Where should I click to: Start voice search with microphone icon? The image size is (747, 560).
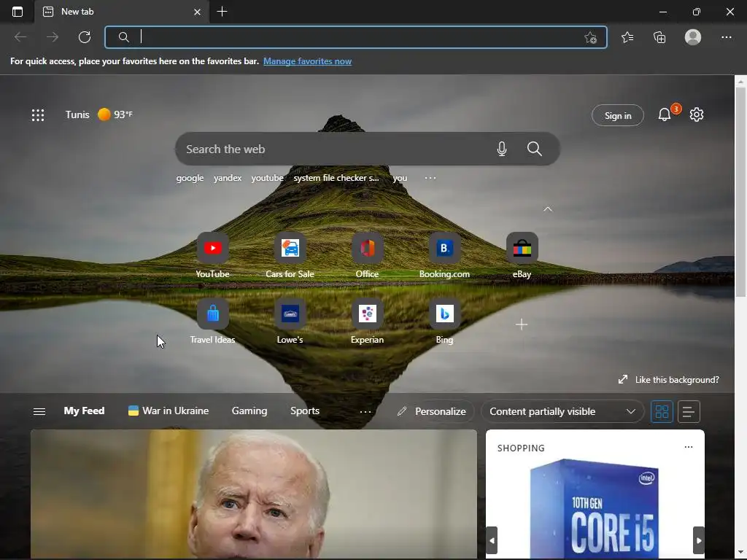[502, 149]
